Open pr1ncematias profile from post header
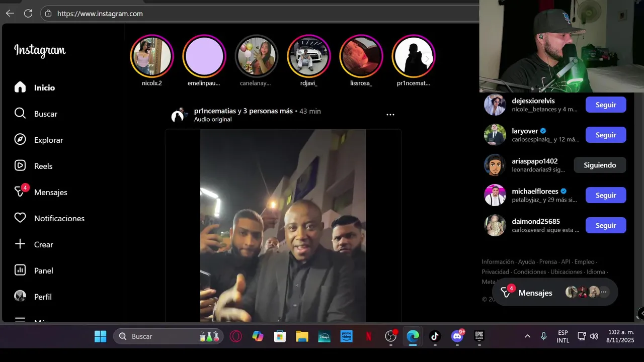Screen dimensions: 644x362 pos(215,111)
